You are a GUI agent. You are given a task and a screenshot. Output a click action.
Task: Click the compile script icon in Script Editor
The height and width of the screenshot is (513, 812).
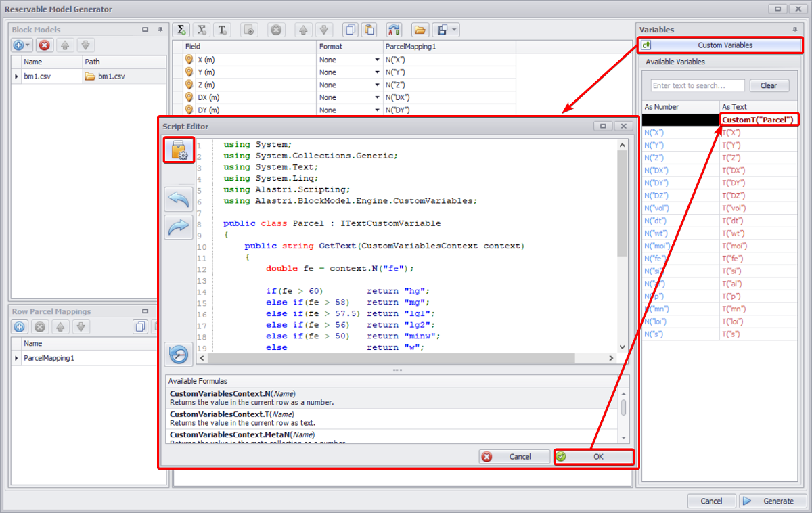[179, 150]
